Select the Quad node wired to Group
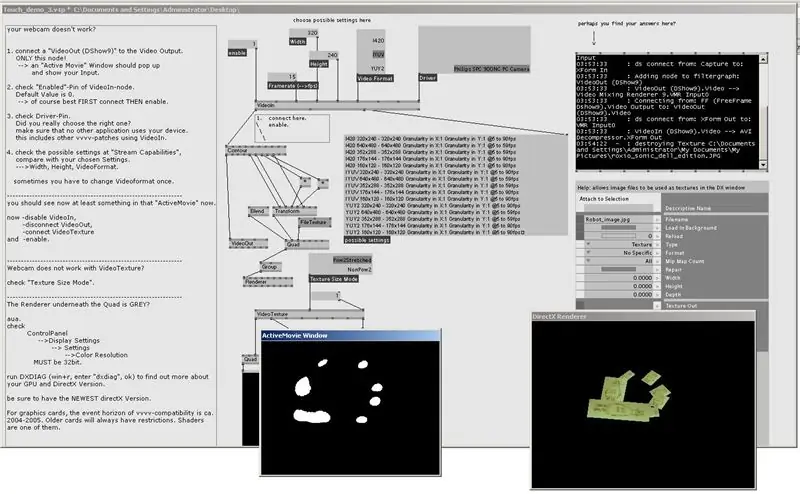This screenshot has width=800, height=494. click(x=307, y=245)
